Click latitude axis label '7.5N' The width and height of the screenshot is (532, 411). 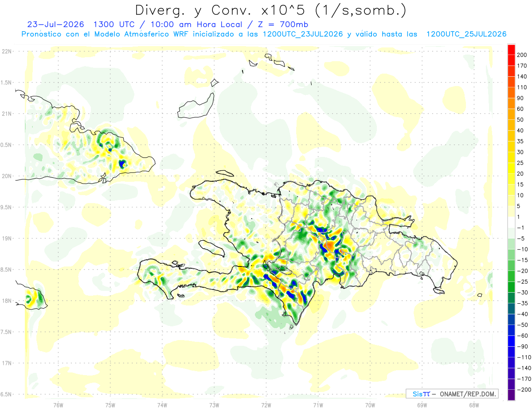[x=7, y=332]
